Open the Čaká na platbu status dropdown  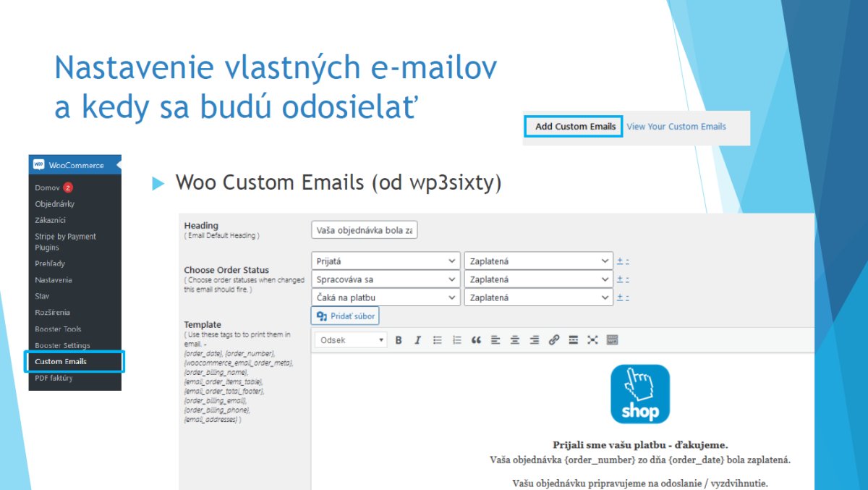[x=386, y=297]
